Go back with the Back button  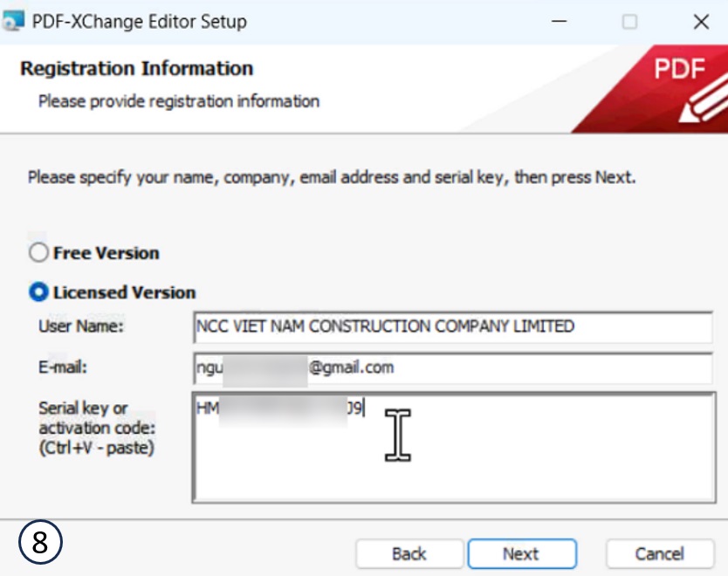(409, 554)
